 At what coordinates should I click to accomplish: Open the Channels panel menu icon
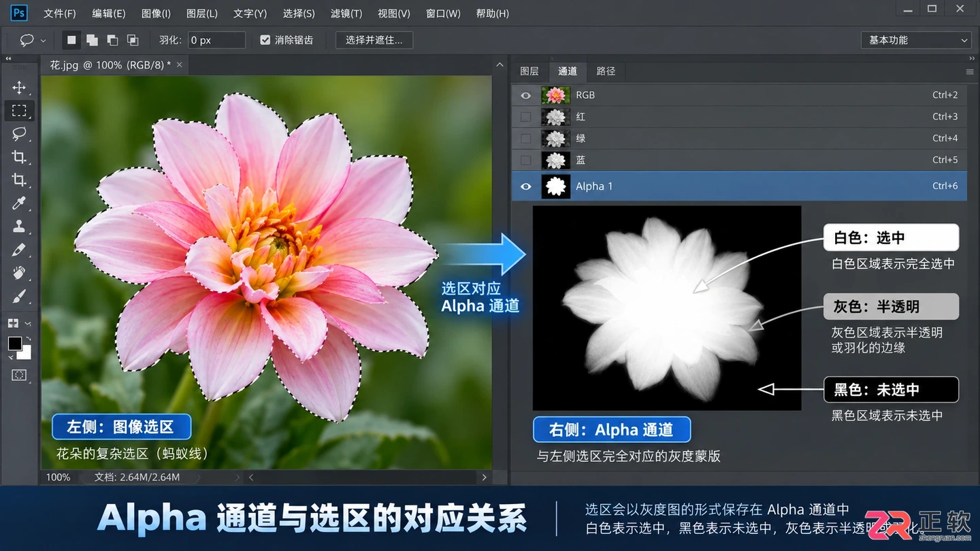click(970, 71)
